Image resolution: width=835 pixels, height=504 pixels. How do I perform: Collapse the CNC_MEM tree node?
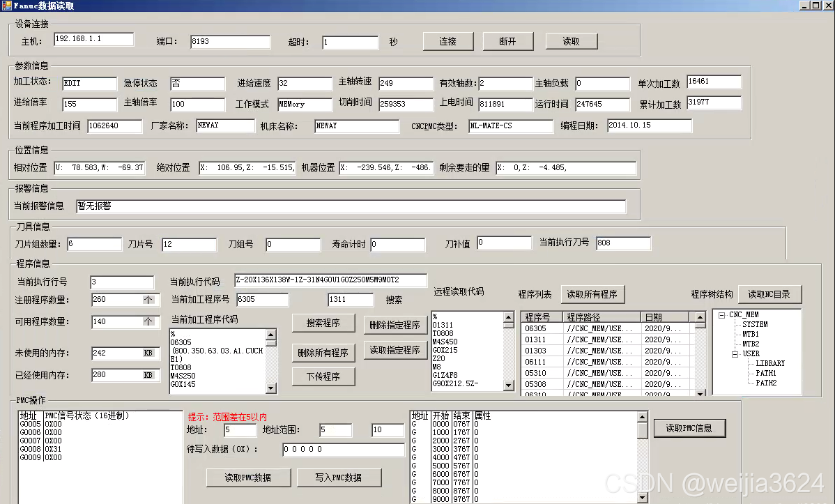coord(721,315)
